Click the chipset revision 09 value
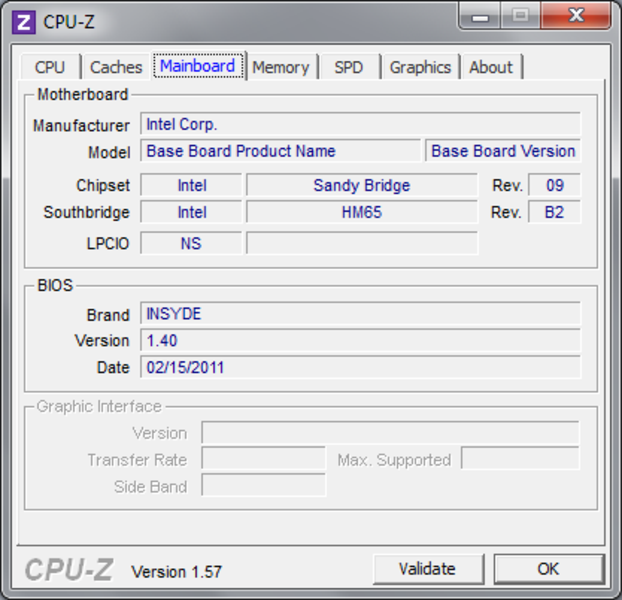 tap(555, 185)
